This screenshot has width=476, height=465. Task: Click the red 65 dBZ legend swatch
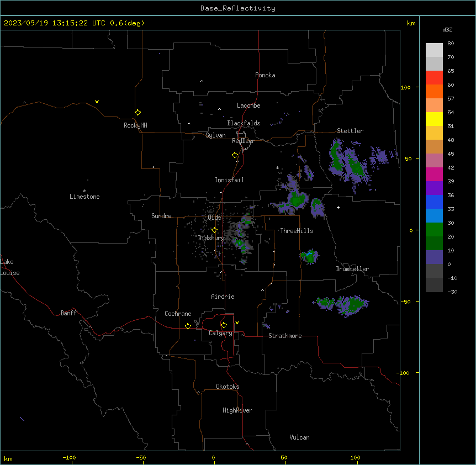[x=434, y=77]
